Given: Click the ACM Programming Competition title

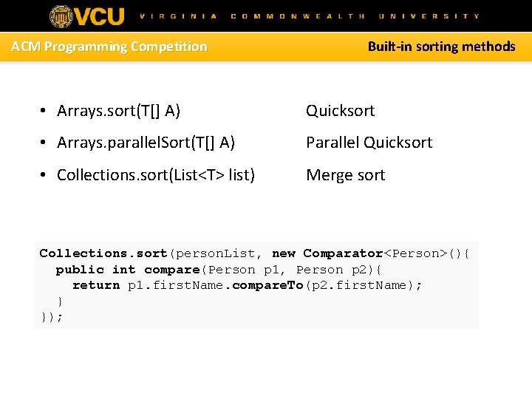Looking at the screenshot, I should (109, 47).
